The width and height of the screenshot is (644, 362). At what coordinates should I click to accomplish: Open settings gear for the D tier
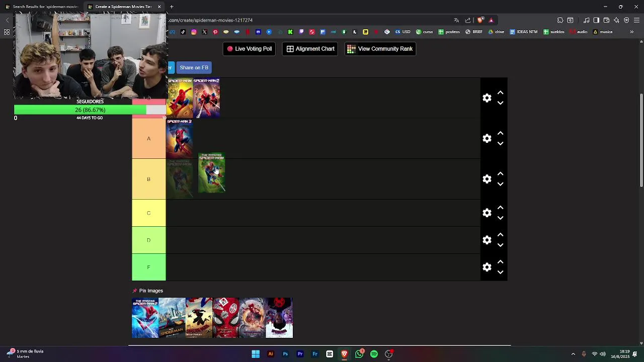pos(487,240)
